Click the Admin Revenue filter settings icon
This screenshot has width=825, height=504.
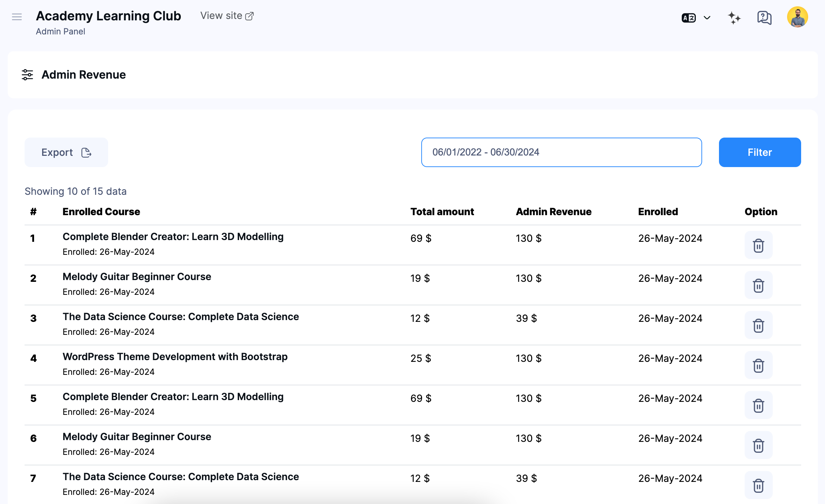(x=28, y=74)
